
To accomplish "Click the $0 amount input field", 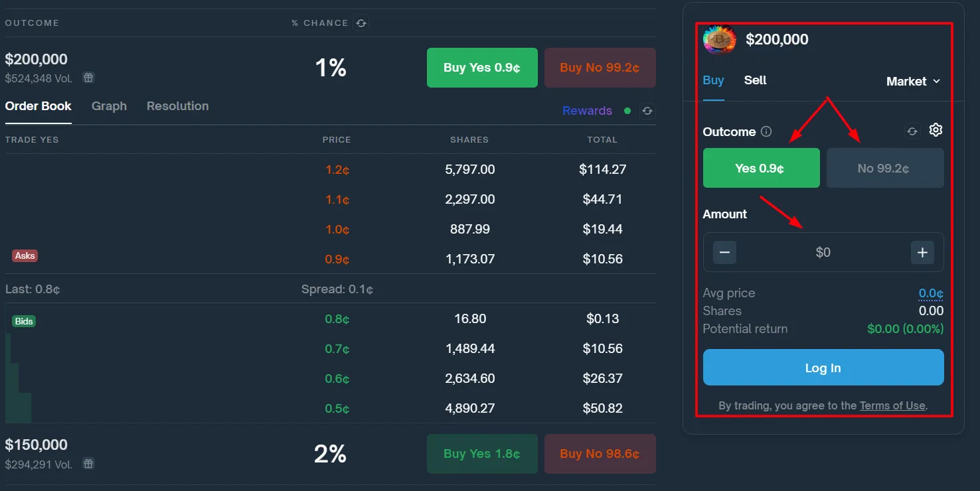I will 823,252.
